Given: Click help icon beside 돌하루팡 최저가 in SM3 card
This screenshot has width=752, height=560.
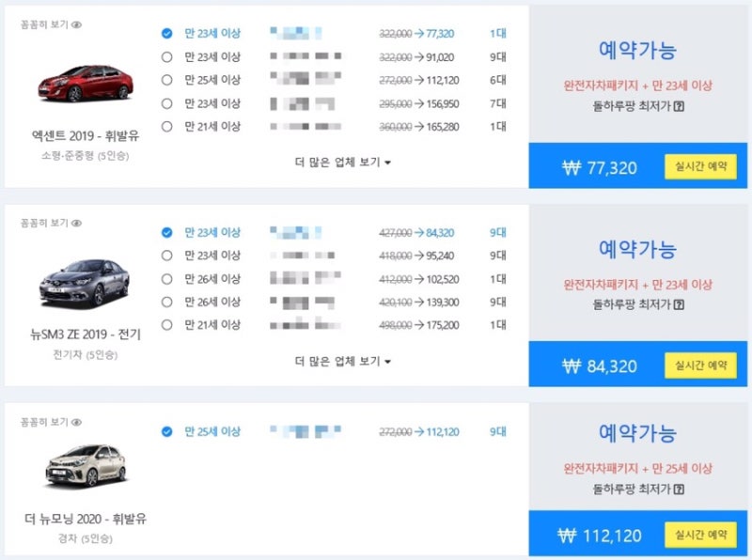Looking at the screenshot, I should 679,305.
